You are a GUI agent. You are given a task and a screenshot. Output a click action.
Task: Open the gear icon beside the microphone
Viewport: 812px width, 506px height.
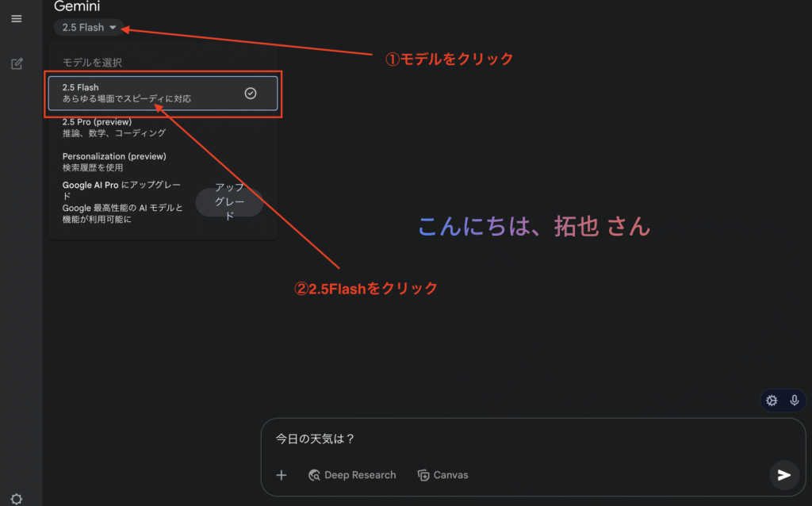[772, 401]
